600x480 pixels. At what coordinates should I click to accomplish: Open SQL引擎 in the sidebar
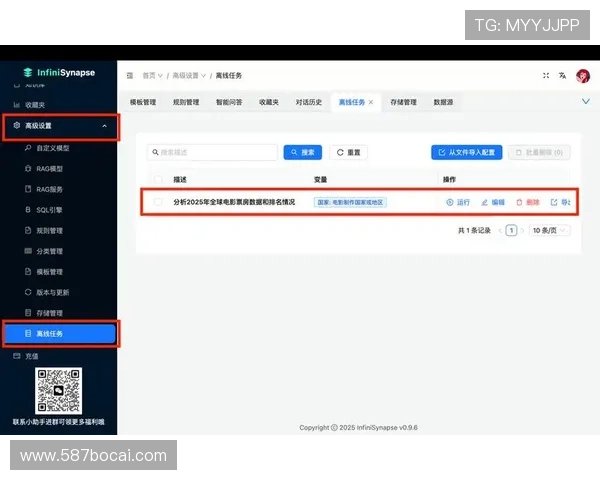click(49, 210)
